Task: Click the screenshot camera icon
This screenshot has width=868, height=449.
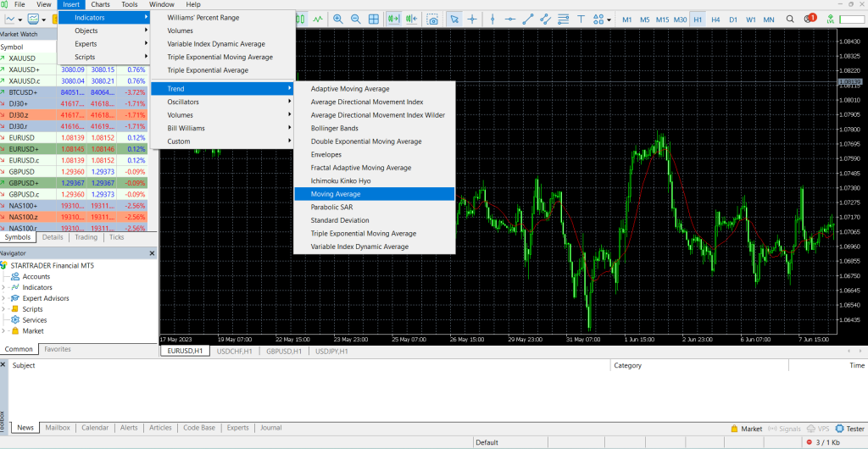Action: 433,19
